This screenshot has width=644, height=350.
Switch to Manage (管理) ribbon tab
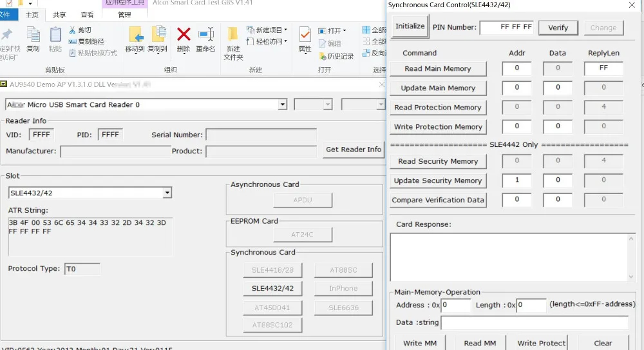[124, 15]
